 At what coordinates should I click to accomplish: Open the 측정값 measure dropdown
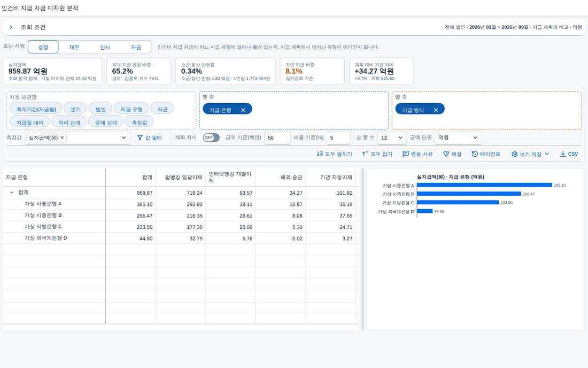tap(124, 137)
